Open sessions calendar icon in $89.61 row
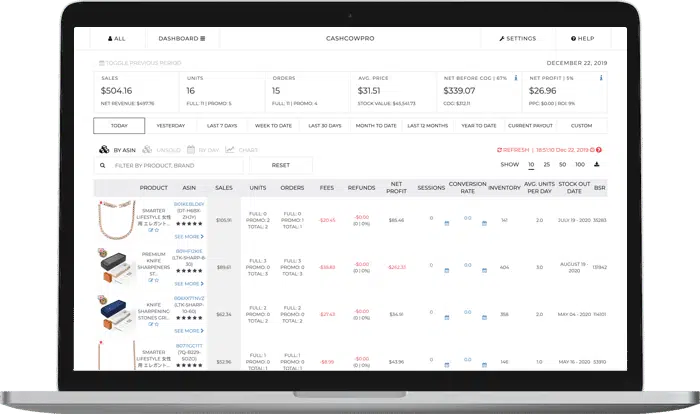Screen dimensions: 700x414 tap(446, 271)
